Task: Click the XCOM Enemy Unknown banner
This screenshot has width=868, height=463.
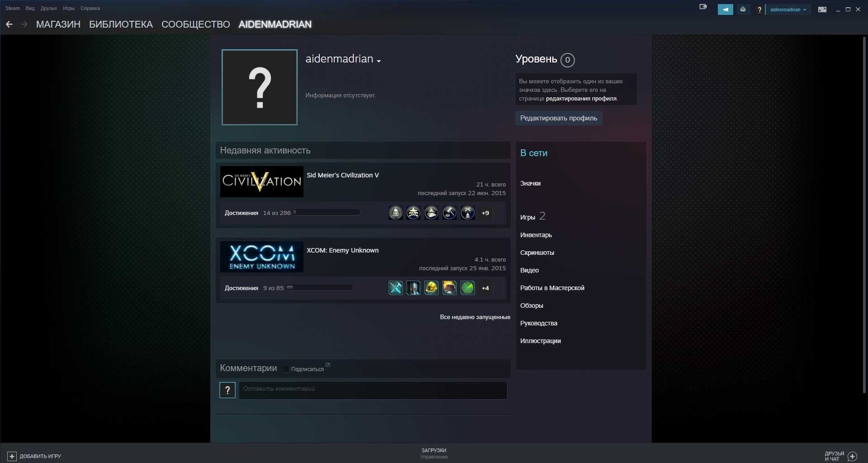Action: click(262, 257)
